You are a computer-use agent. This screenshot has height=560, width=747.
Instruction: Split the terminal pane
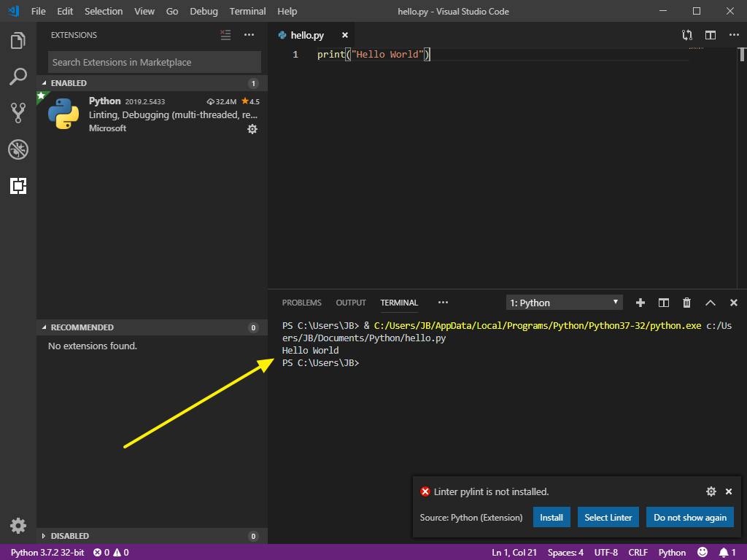pos(663,302)
